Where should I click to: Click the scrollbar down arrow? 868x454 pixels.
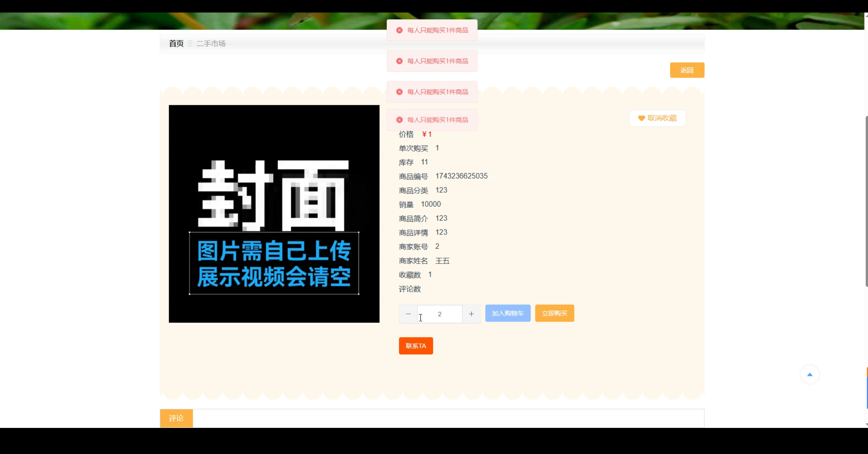(x=867, y=425)
